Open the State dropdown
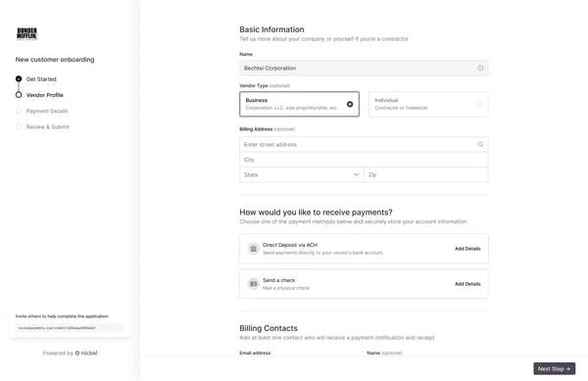The width and height of the screenshot is (588, 381). click(x=302, y=174)
